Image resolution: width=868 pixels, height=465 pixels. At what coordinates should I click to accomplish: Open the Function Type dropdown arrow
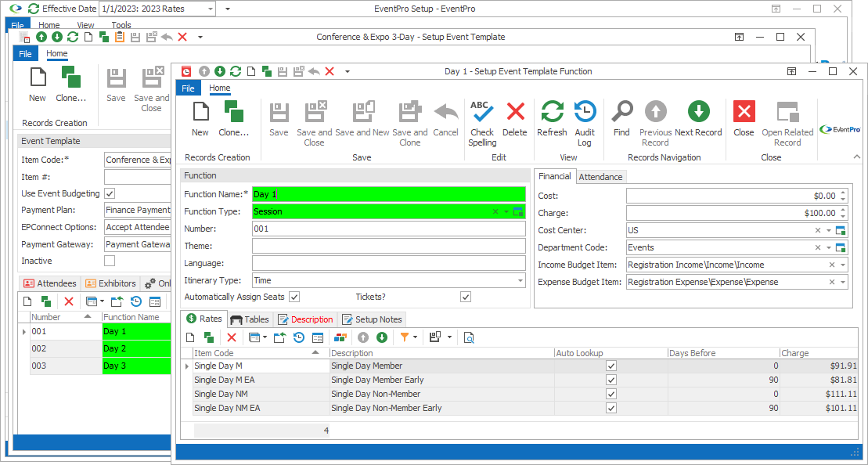506,211
